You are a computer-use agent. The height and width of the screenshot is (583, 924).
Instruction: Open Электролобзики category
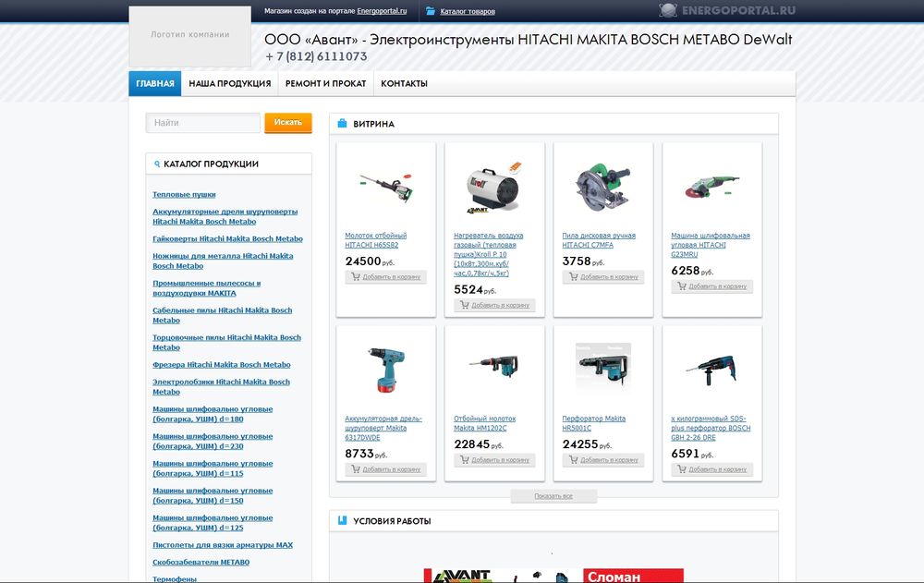221,387
